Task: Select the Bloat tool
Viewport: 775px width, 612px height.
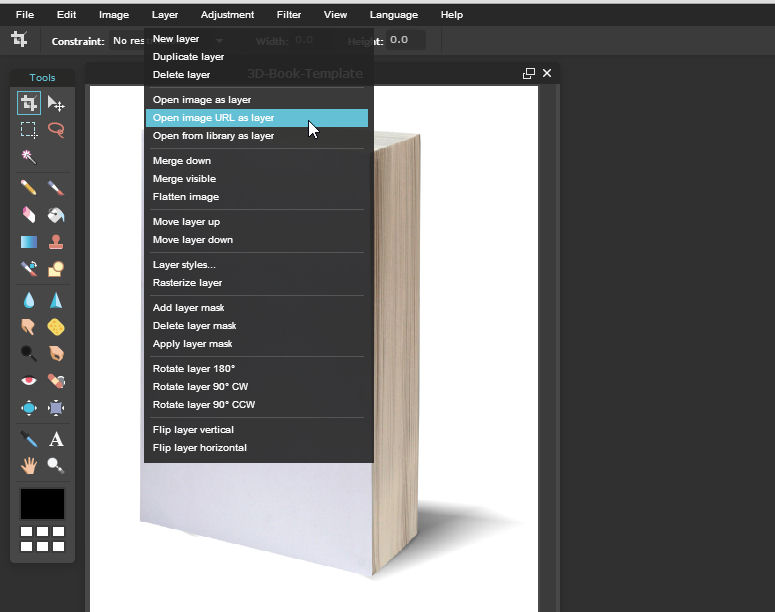Action: click(x=29, y=408)
